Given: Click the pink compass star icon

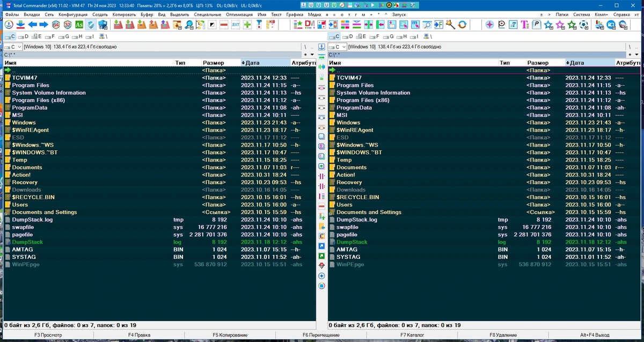Looking at the screenshot, I should (489, 25).
